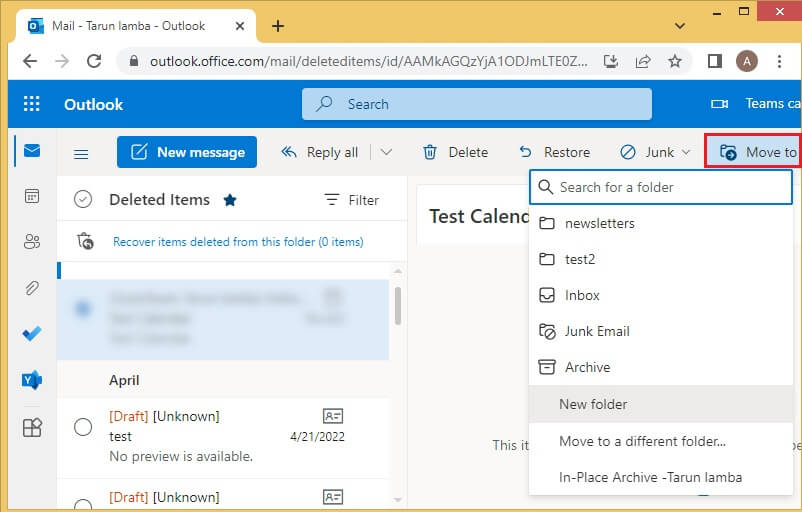Bookmark this page with star icon
The image size is (802, 512).
[675, 61]
